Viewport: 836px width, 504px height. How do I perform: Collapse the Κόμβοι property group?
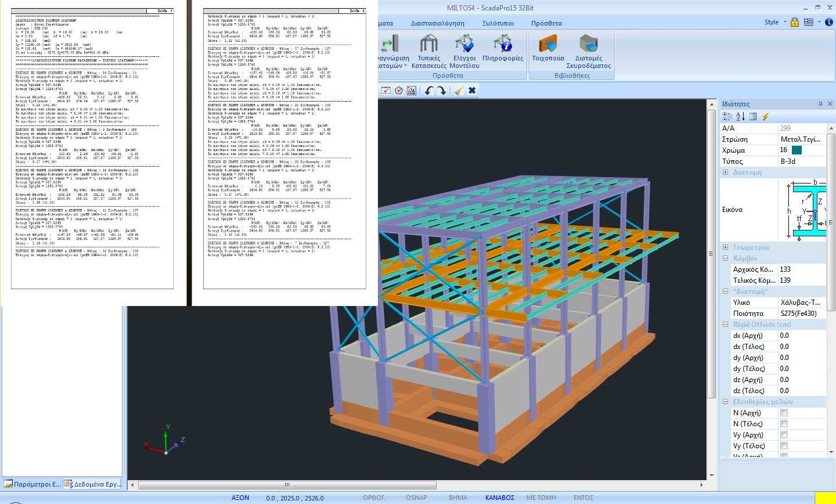(725, 258)
